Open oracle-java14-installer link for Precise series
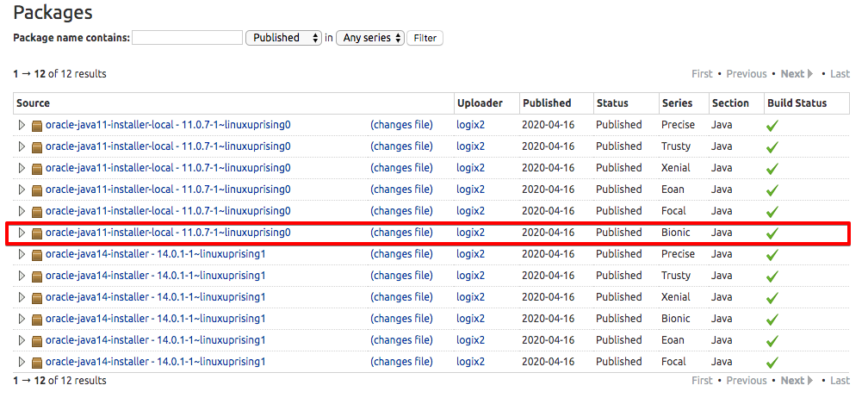 coord(155,254)
